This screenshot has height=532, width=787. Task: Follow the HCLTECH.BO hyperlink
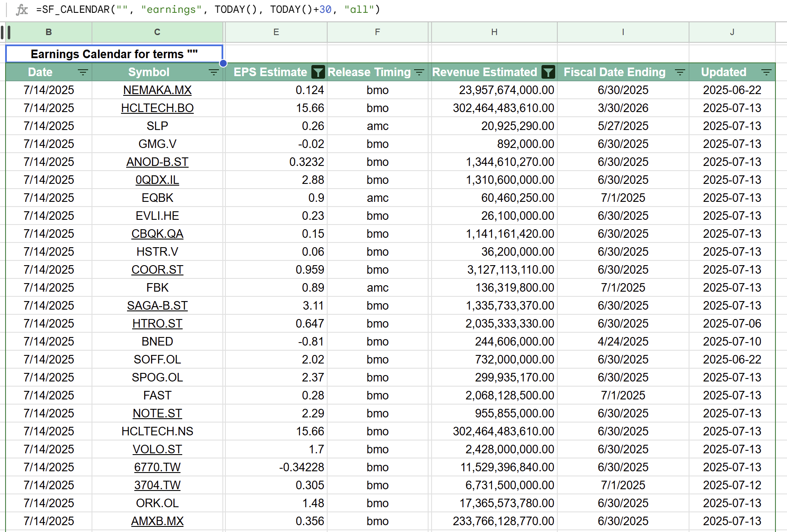coord(157,108)
